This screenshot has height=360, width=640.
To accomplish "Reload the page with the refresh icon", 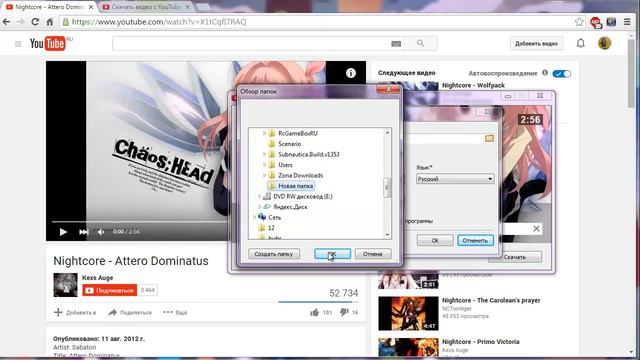I will pos(35,22).
